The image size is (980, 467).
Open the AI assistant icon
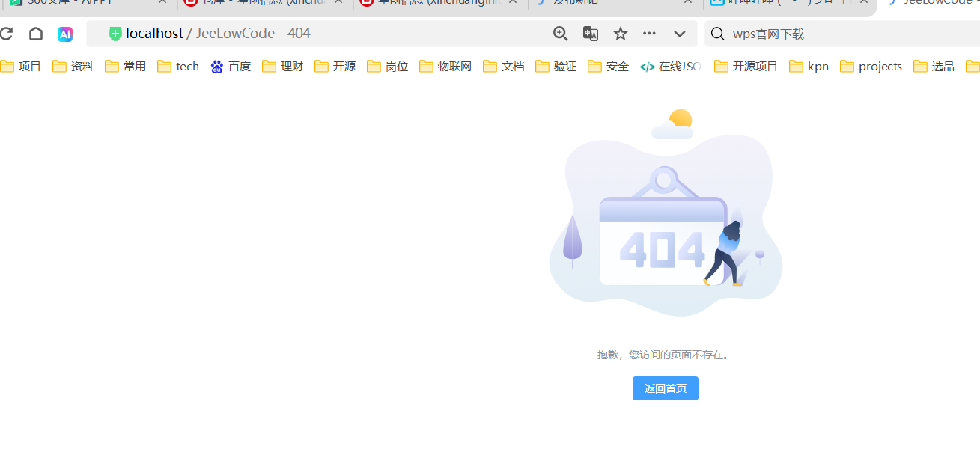[x=65, y=34]
